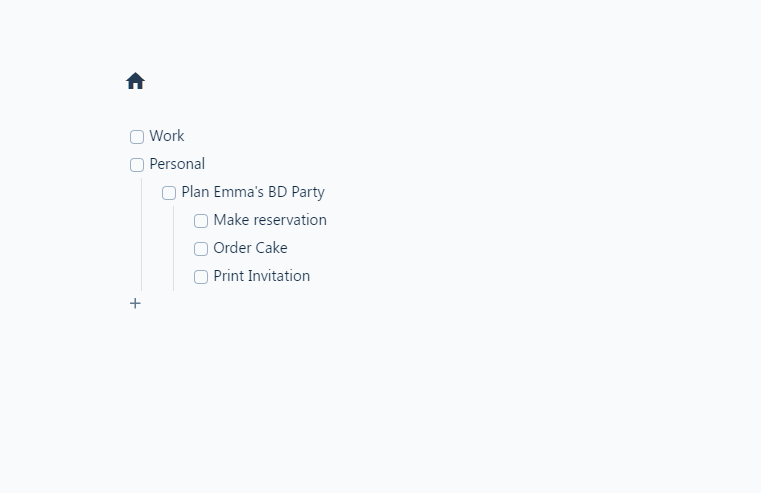Edit the Make reservation item text
761x493 pixels.
[270, 220]
